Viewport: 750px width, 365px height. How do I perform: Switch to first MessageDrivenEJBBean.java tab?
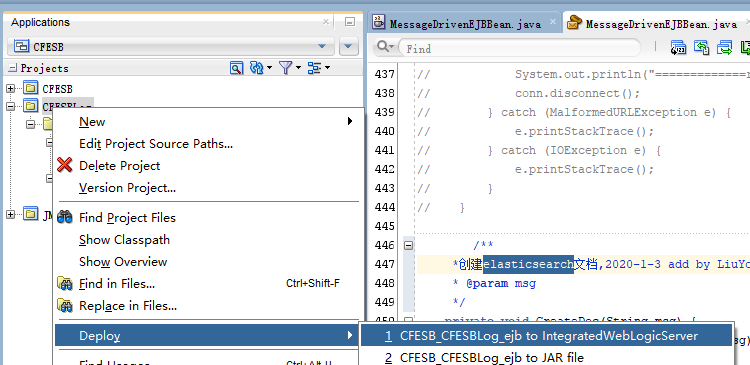pos(465,23)
